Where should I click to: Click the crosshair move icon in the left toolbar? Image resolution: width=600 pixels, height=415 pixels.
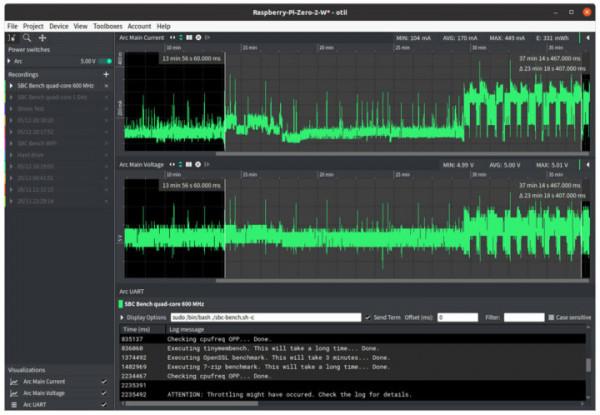point(42,37)
